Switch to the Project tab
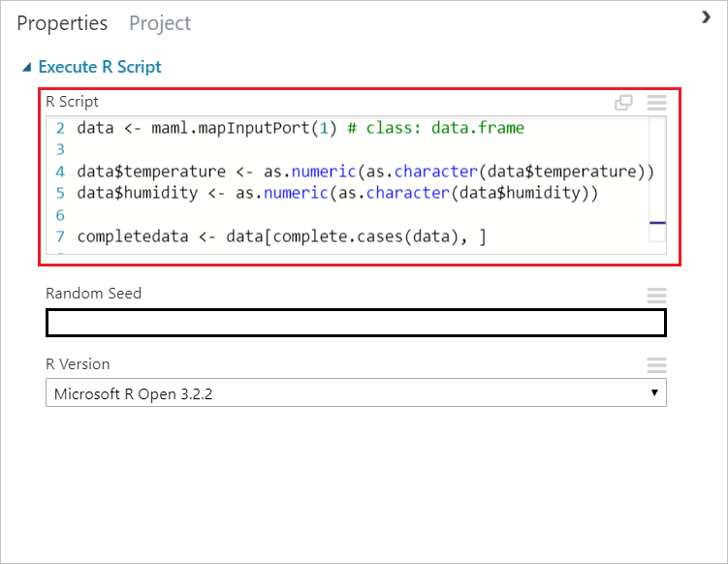 [160, 23]
